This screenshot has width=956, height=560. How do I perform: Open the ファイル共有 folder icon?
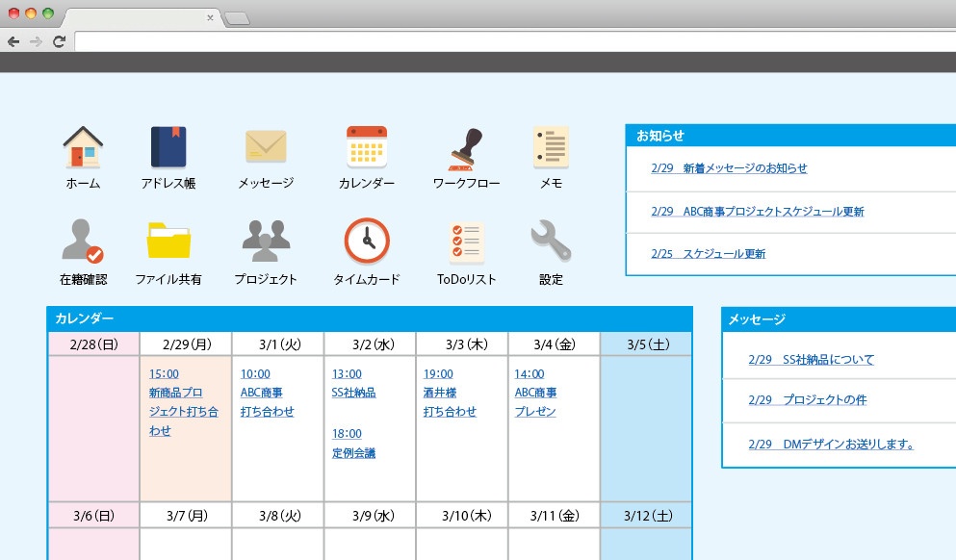168,241
